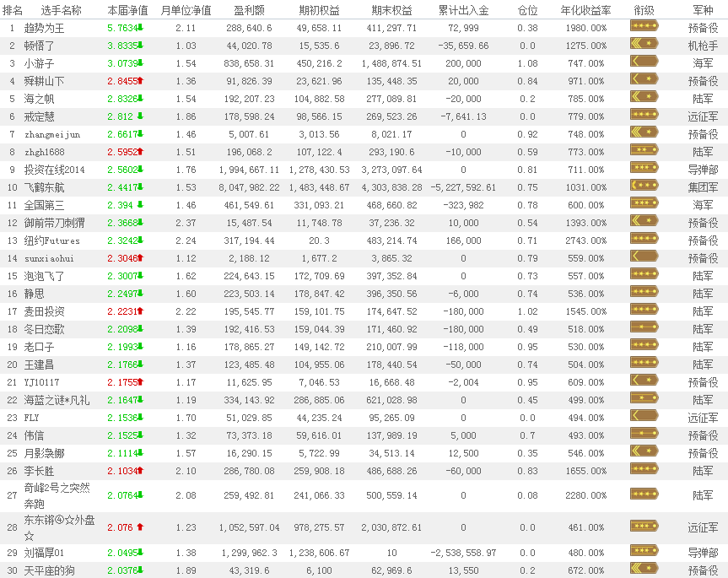Click the 选手名称 column header
728x578 pixels.
tap(61, 10)
